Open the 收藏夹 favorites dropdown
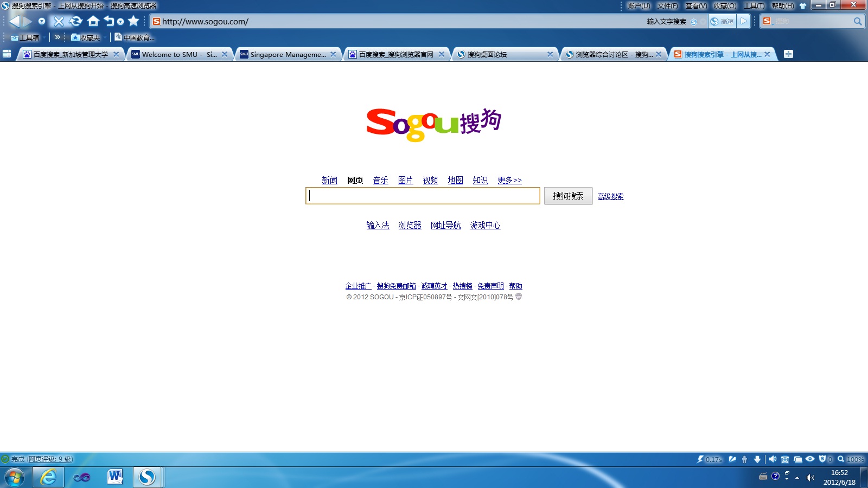 pos(88,37)
